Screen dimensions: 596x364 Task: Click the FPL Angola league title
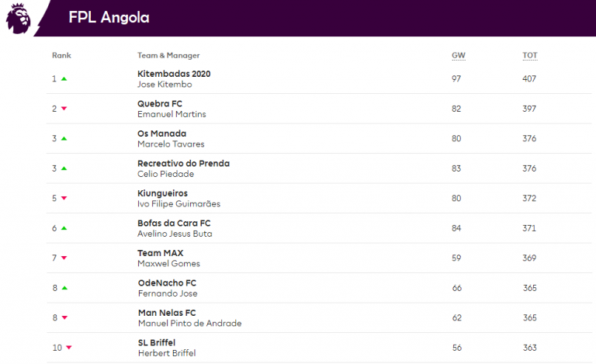pos(109,17)
